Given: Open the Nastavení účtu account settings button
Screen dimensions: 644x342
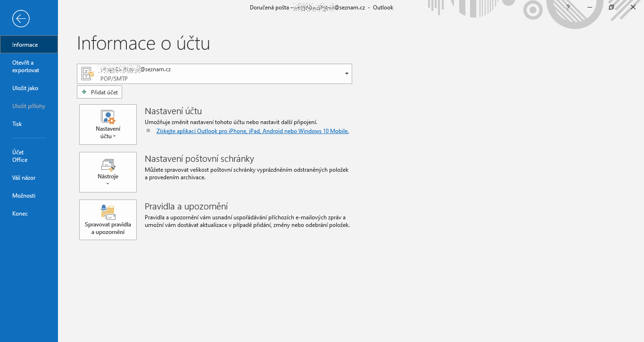Looking at the screenshot, I should click(108, 125).
